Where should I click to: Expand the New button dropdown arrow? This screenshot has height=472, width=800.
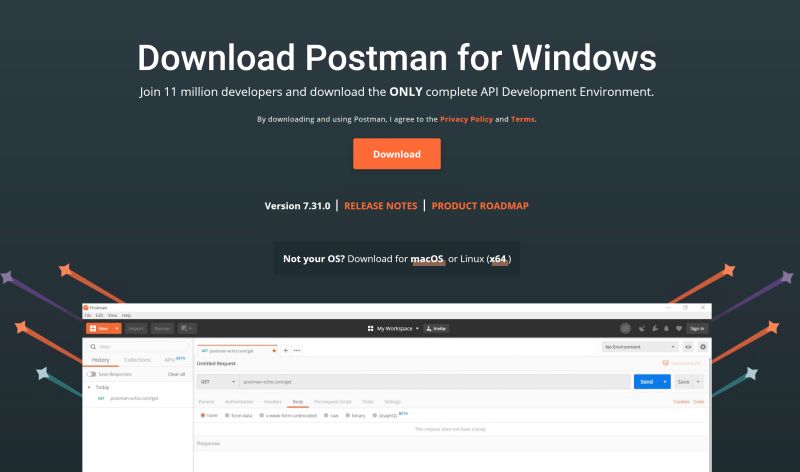[117, 329]
